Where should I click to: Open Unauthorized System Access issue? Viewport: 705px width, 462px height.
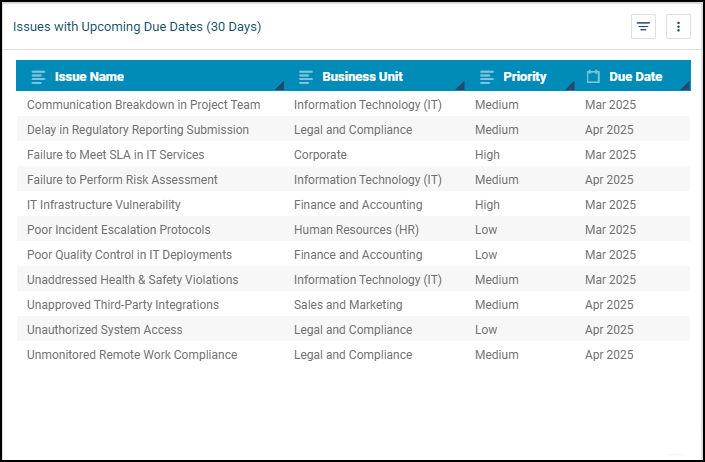pos(105,330)
